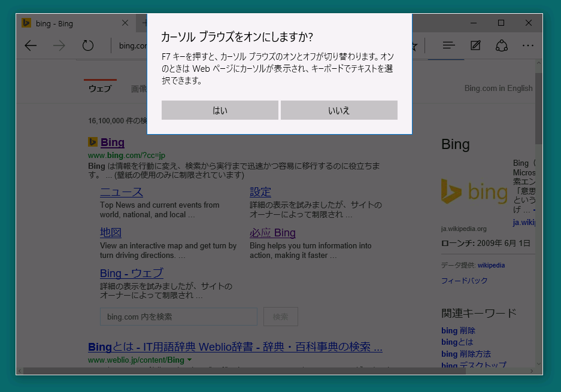Open the 必应 Bing sublink
This screenshot has width=561, height=392.
pos(272,233)
